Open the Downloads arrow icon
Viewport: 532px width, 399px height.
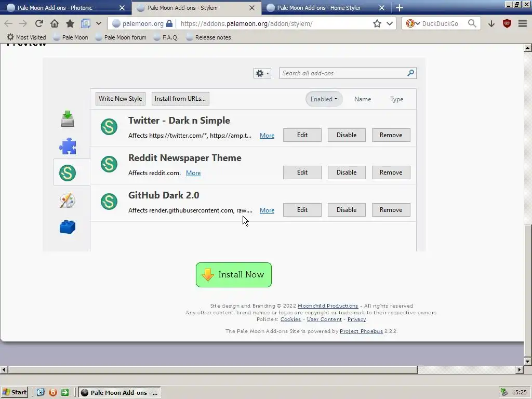pos(491,23)
